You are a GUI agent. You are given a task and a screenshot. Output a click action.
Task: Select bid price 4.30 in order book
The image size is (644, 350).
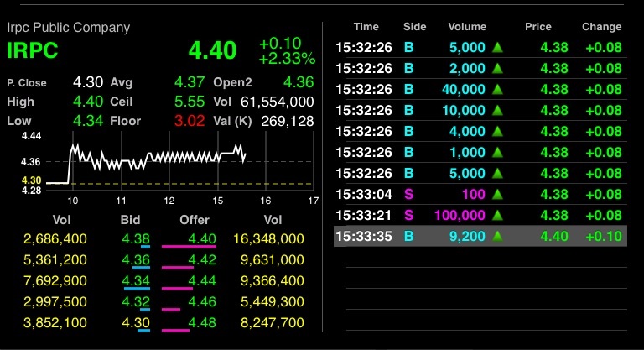pyautogui.click(x=136, y=323)
